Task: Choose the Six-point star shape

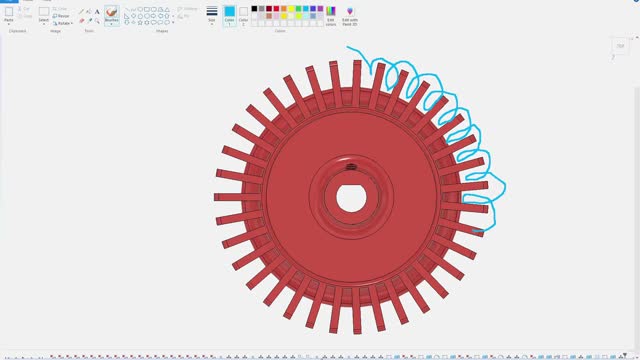Action: [x=147, y=22]
